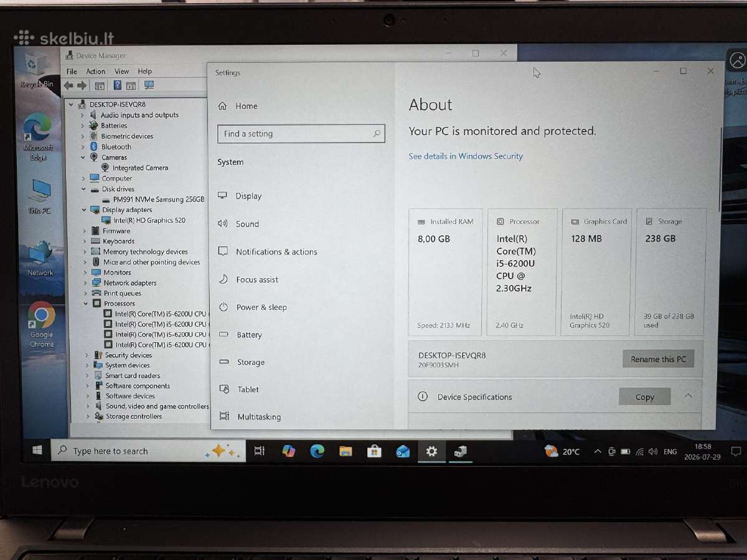Open Battery settings in the sidebar

click(x=249, y=335)
